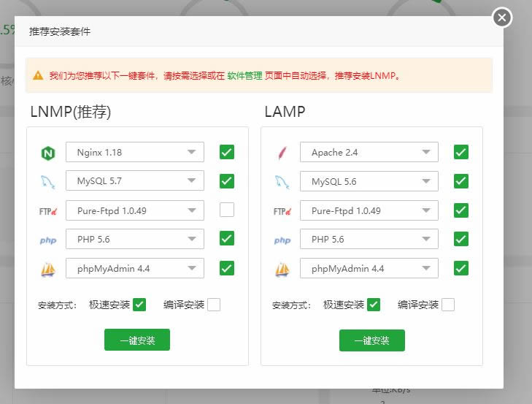Check the LNMP Pure-Ftpd checkbox
This screenshot has height=404, width=532.
pyautogui.click(x=227, y=210)
